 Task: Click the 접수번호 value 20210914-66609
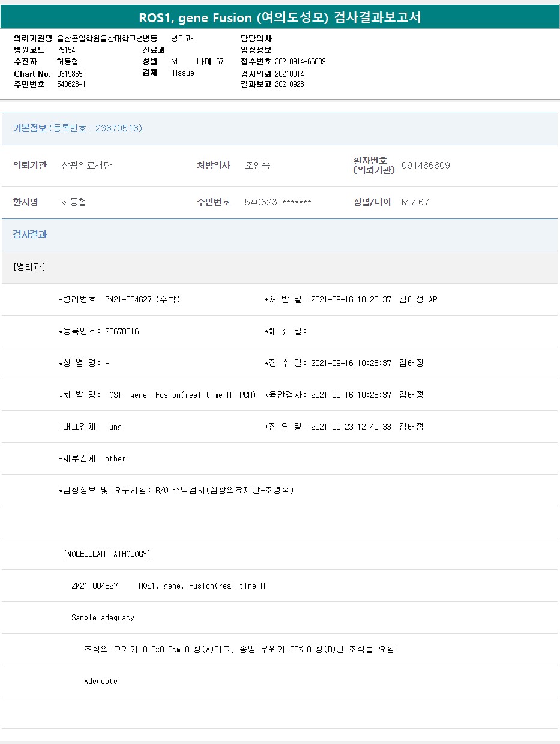pos(300,61)
